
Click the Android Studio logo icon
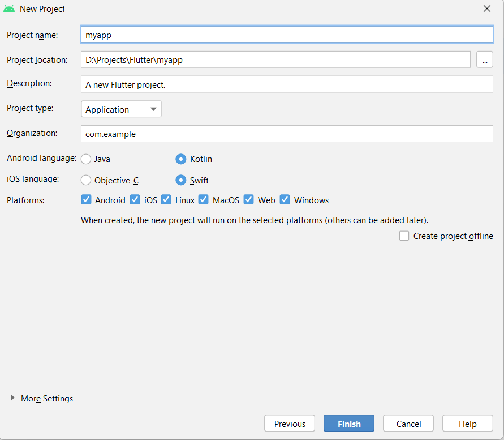tap(9, 9)
